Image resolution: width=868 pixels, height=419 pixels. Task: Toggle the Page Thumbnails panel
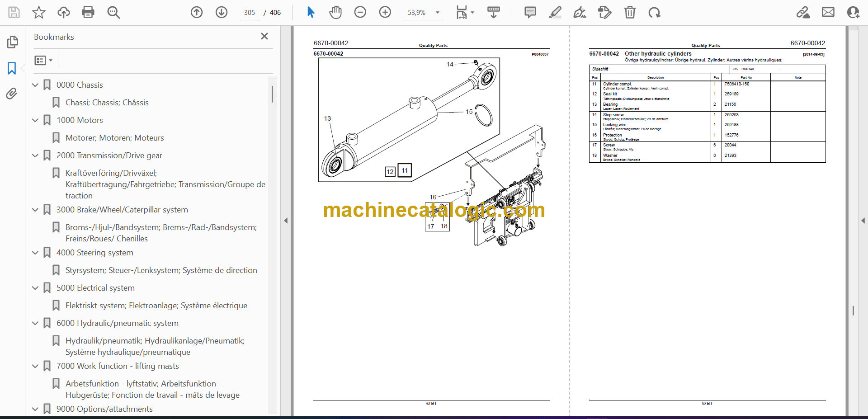pos(12,42)
